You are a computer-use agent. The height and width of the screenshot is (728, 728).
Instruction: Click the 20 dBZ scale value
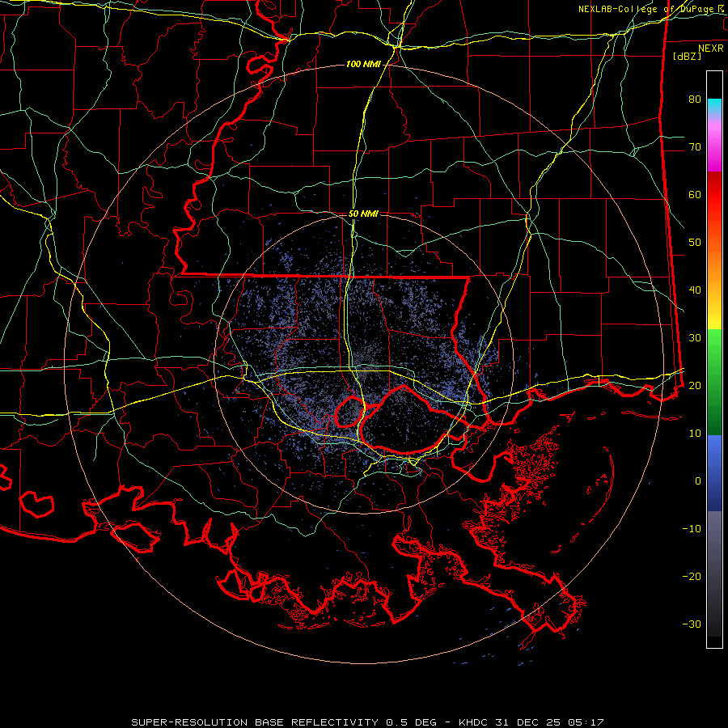(x=695, y=385)
